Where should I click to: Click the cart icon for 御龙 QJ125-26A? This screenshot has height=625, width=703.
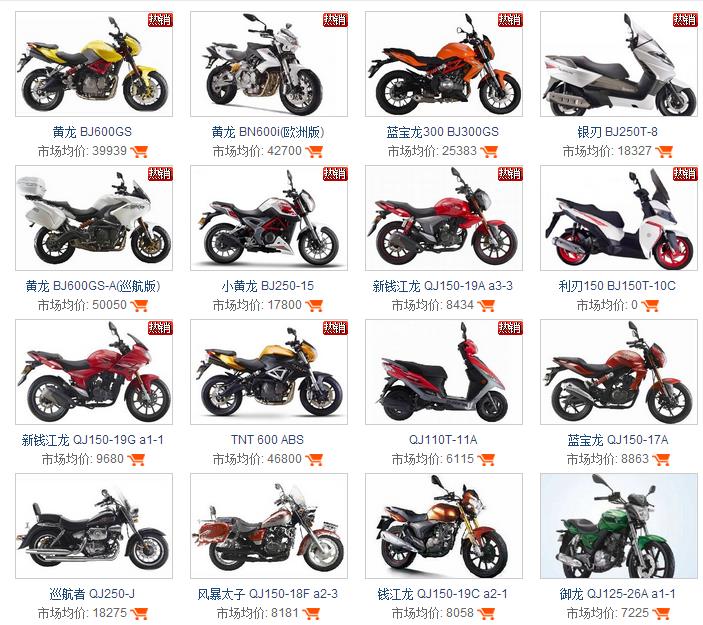[661, 613]
